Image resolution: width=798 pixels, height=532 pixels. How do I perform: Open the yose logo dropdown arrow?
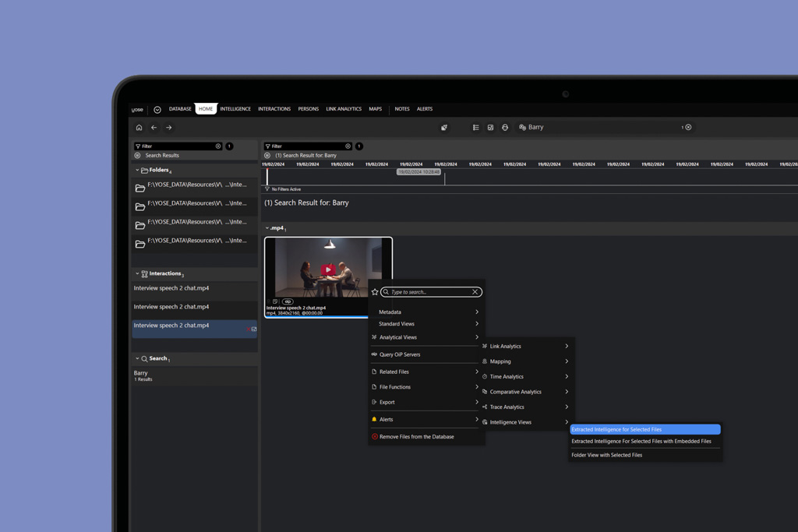point(157,110)
